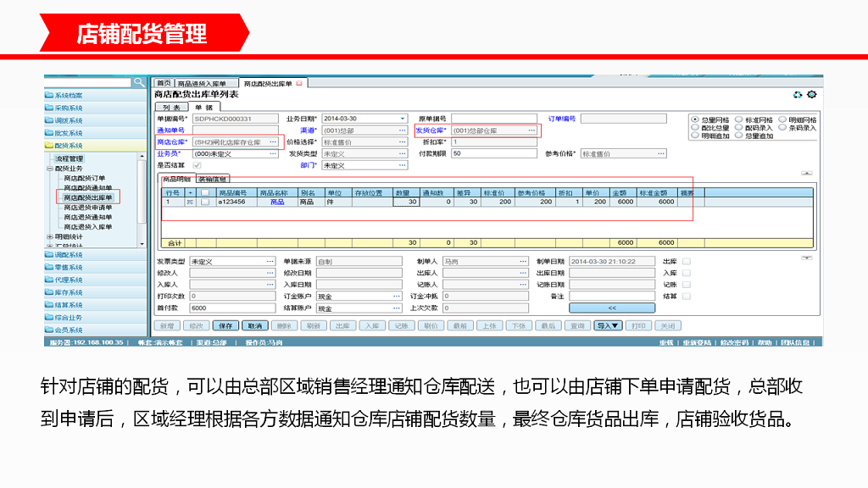Tick the row 1 checkbox in grid
The height and width of the screenshot is (488, 868).
[x=204, y=202]
